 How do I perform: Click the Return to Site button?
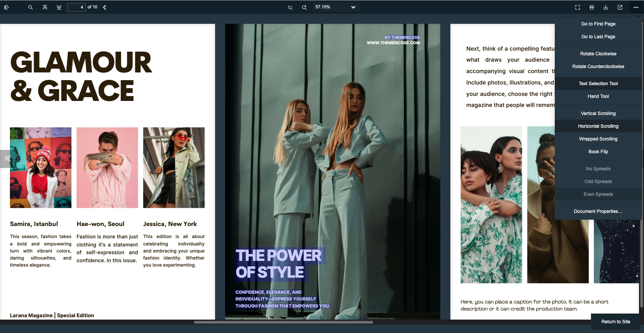(615, 322)
